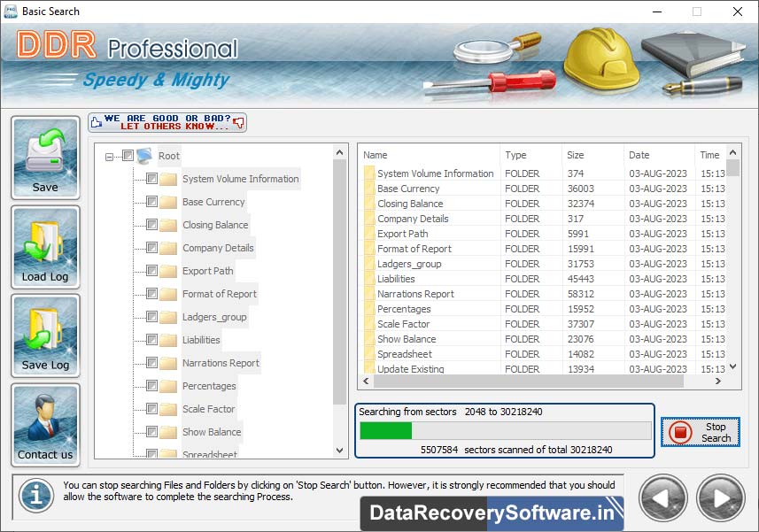Select System Volume Information row in file list
This screenshot has height=532, width=759.
pos(544,173)
